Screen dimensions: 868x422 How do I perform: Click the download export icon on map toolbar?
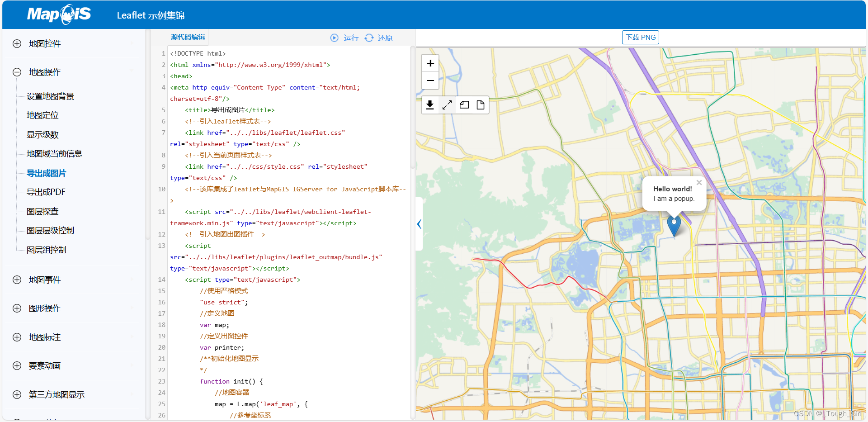(x=430, y=105)
